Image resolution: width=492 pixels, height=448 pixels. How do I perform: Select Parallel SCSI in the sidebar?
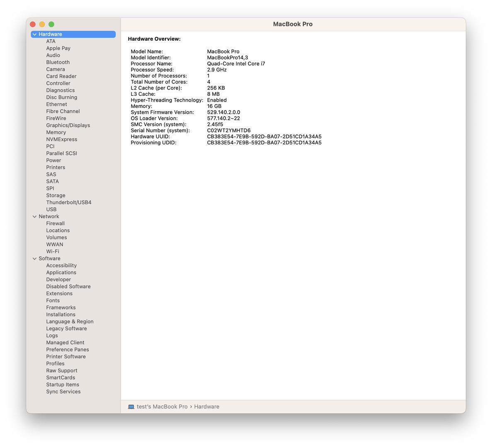tap(61, 153)
